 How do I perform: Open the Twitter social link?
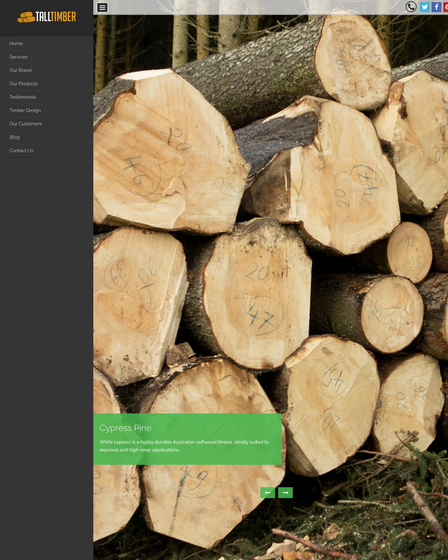424,7
